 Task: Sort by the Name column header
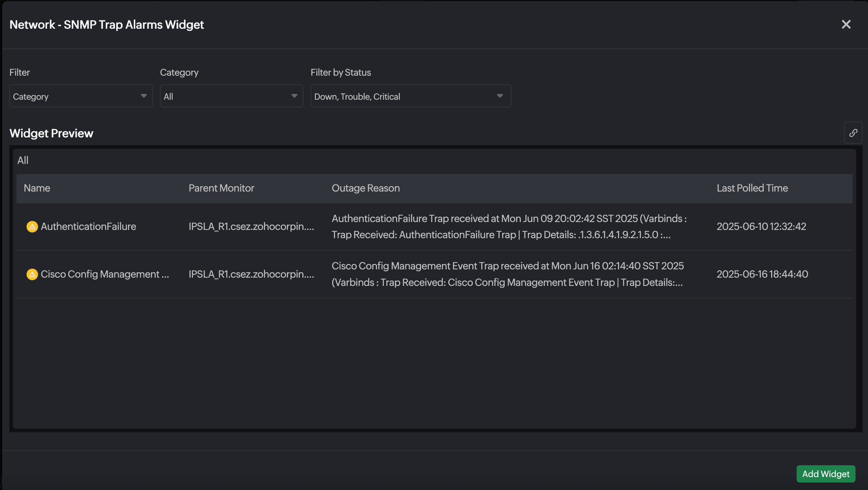pyautogui.click(x=37, y=188)
